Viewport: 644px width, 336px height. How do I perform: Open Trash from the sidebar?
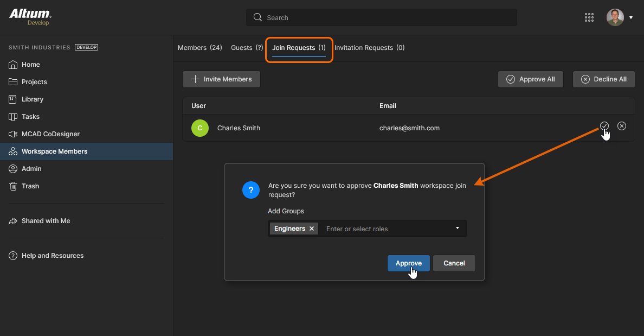[30, 186]
